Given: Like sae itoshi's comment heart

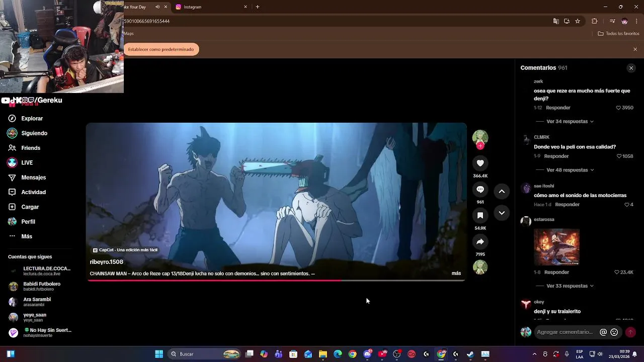Looking at the screenshot, I should pyautogui.click(x=627, y=205).
